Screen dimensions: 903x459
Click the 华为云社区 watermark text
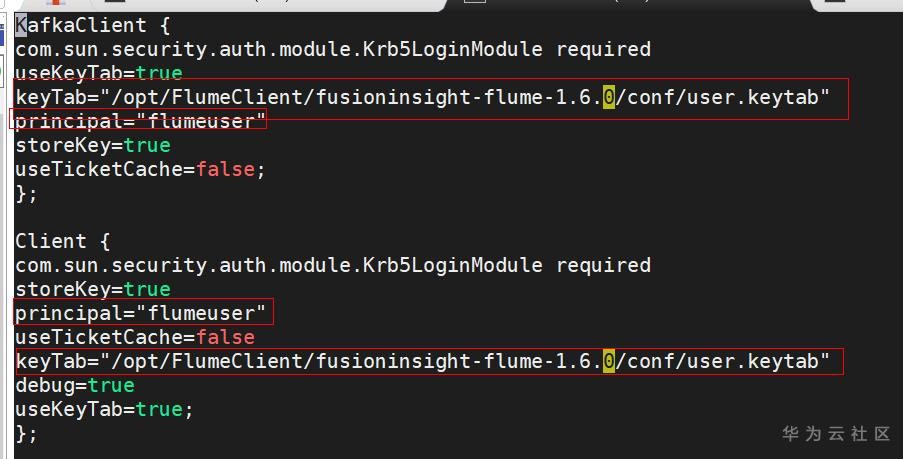point(835,433)
